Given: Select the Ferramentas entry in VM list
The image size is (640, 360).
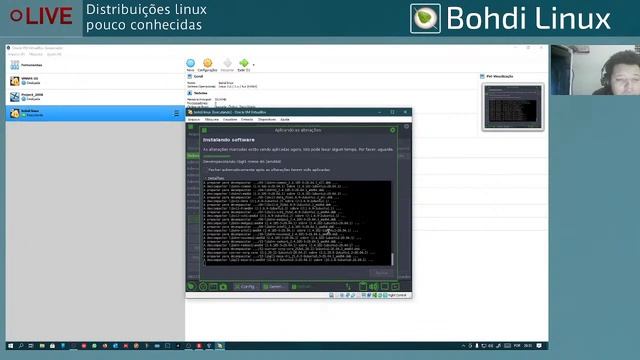Looking at the screenshot, I should (95, 65).
